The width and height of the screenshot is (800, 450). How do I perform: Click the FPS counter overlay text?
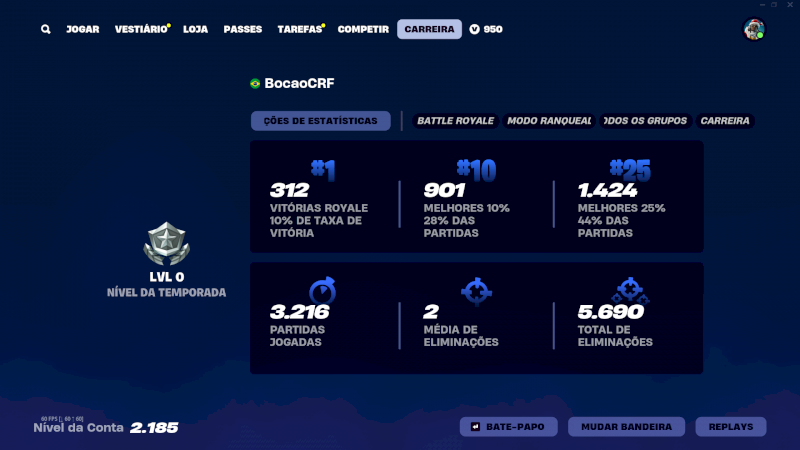click(x=62, y=419)
